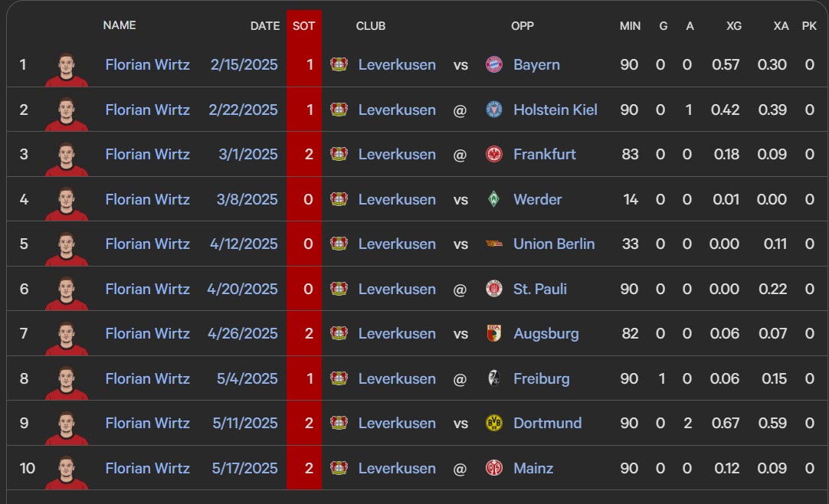Open Florian Wirtz link in row 1

148,64
